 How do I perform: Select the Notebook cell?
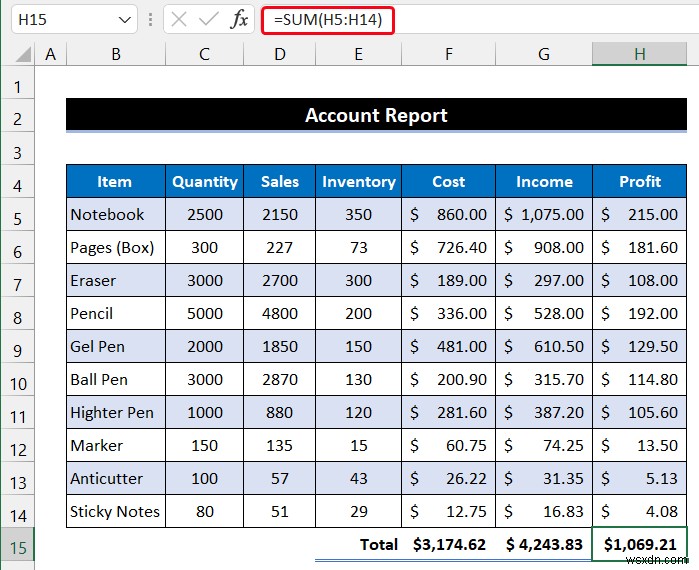tap(116, 214)
